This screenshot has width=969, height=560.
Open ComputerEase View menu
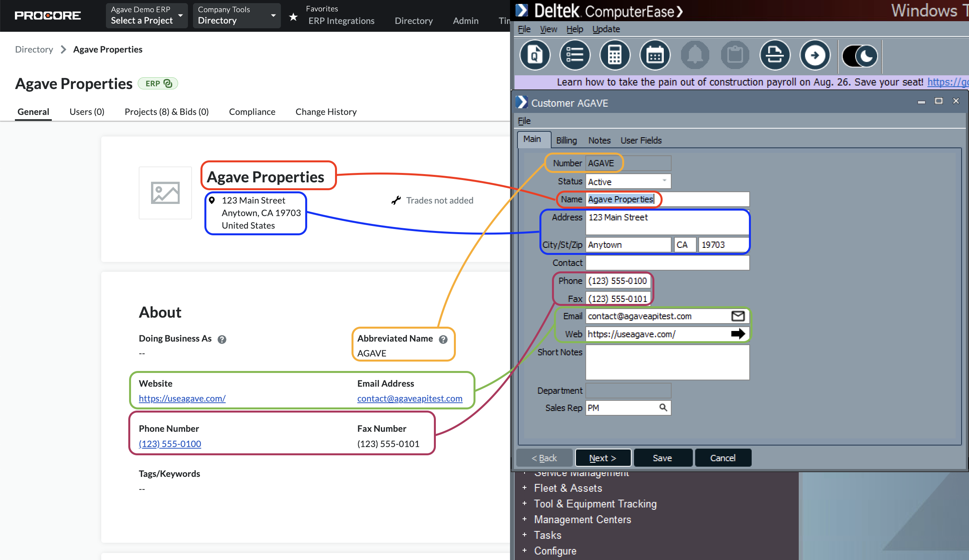tap(548, 29)
